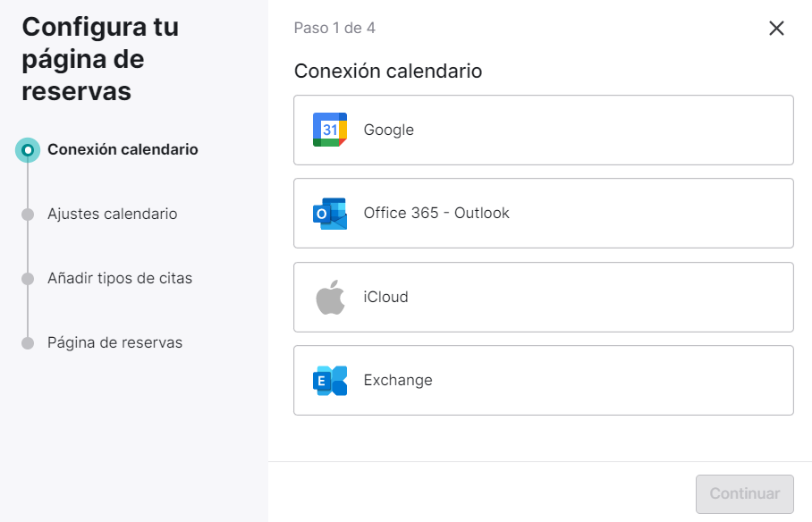Image resolution: width=812 pixels, height=522 pixels.
Task: Click the 'Conexión calendario' panel heading
Action: coord(388,71)
